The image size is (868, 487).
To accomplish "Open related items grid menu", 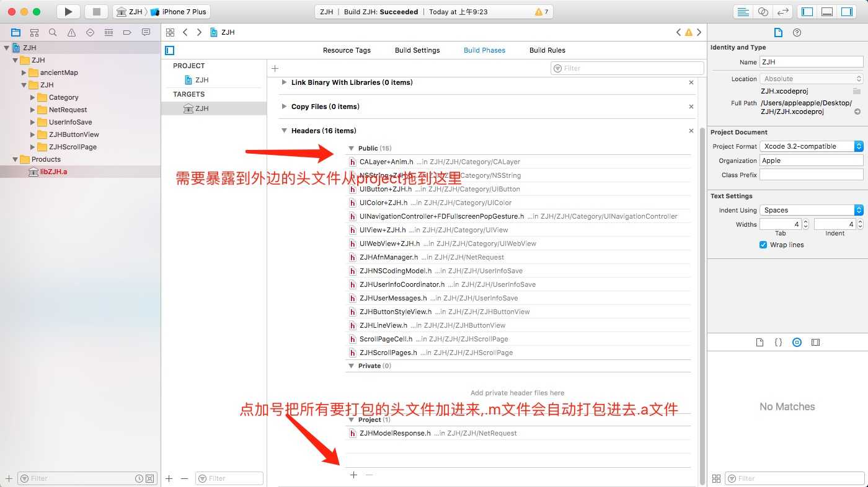I will click(170, 32).
